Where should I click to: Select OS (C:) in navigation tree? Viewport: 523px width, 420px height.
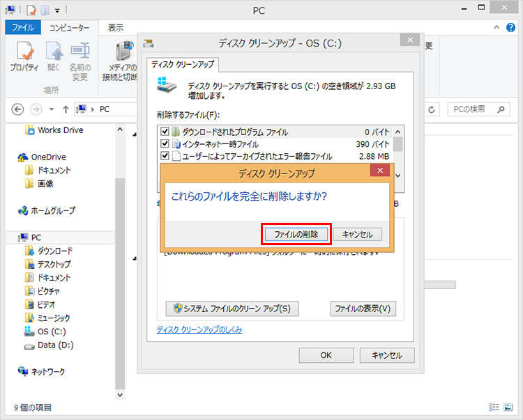[51, 332]
